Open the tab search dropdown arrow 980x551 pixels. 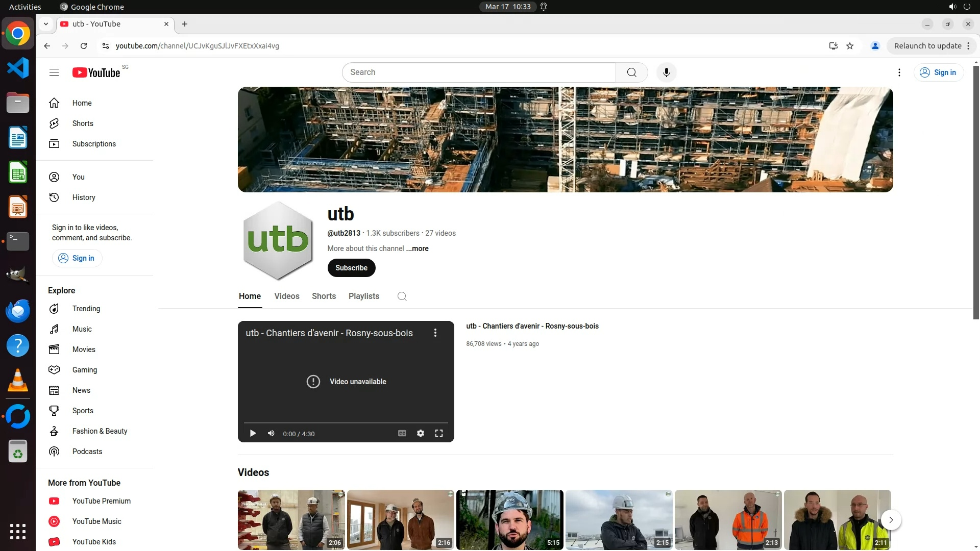click(x=46, y=24)
